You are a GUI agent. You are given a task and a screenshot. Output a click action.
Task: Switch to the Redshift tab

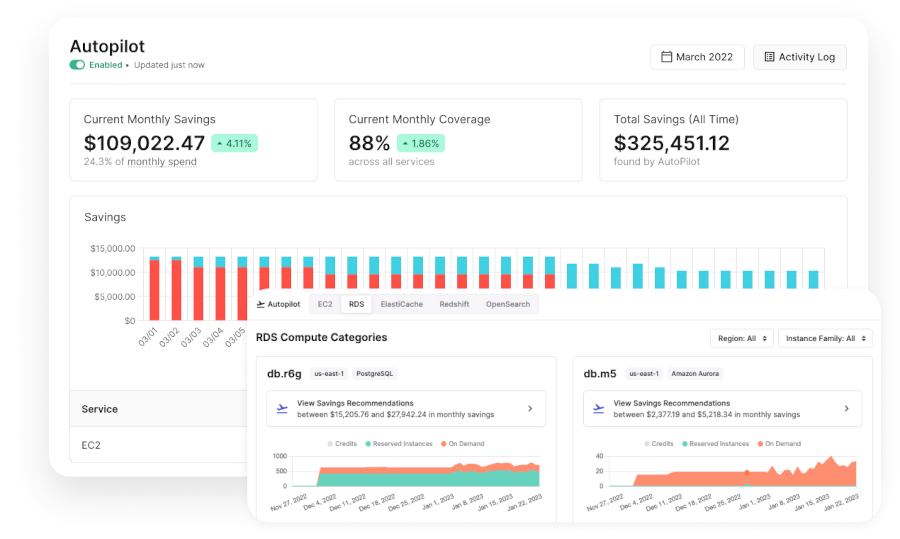click(454, 304)
